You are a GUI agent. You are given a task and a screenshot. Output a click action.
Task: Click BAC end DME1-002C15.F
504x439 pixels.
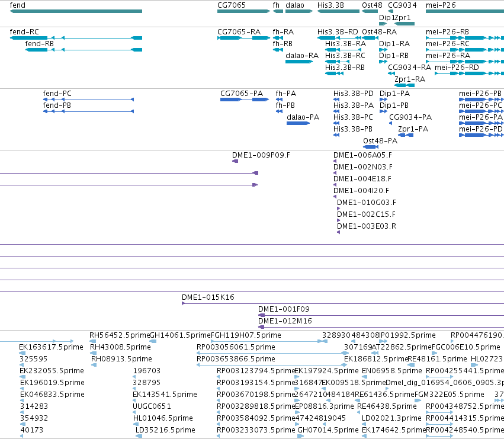click(x=366, y=215)
